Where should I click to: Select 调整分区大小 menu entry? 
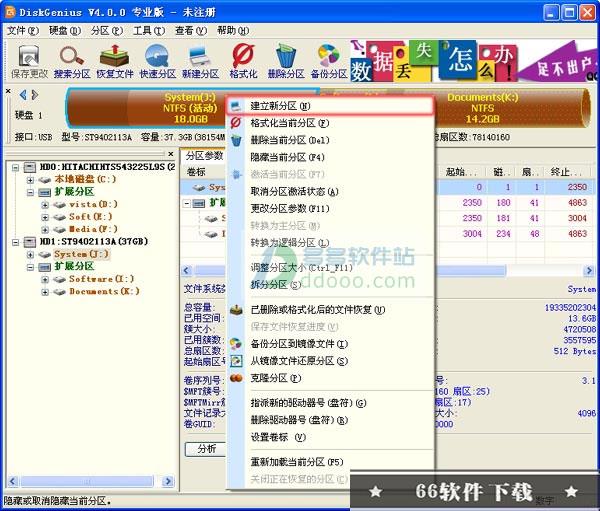tap(330, 268)
